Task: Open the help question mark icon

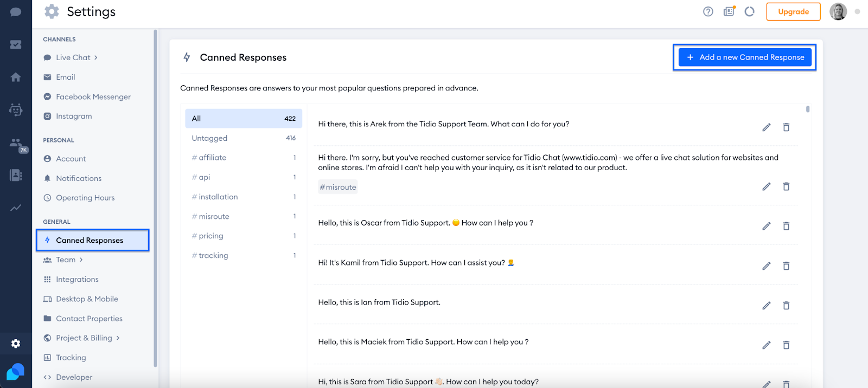Action: click(708, 11)
